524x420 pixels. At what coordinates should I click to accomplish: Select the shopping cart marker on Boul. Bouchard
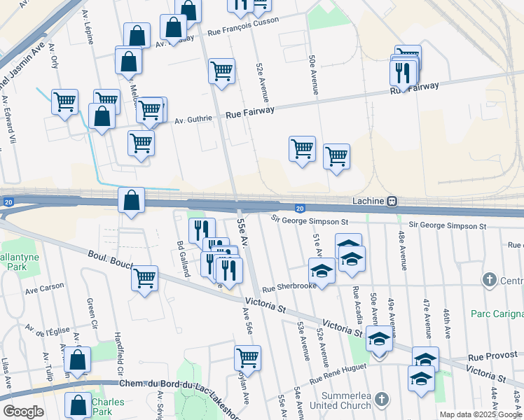(145, 280)
